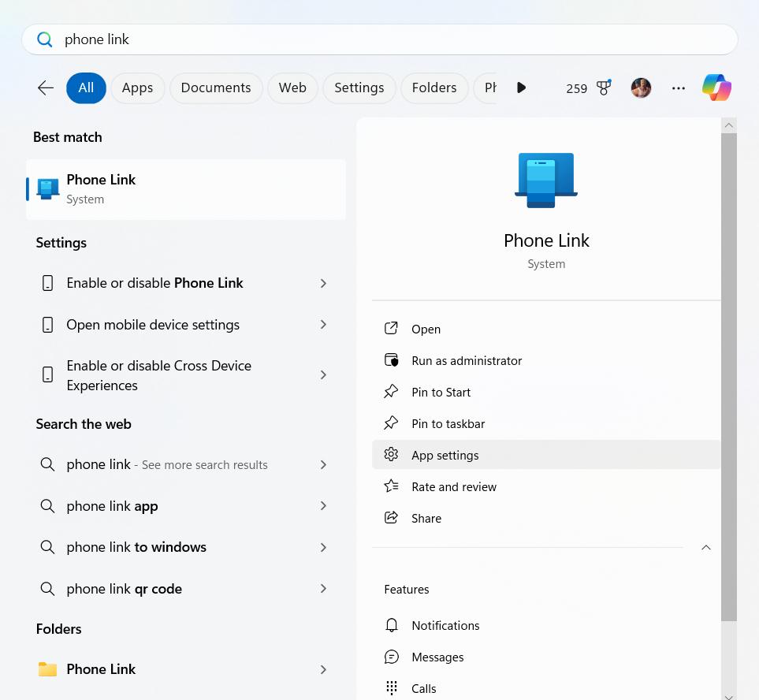Click the back arrow
759x700 pixels.
point(45,87)
